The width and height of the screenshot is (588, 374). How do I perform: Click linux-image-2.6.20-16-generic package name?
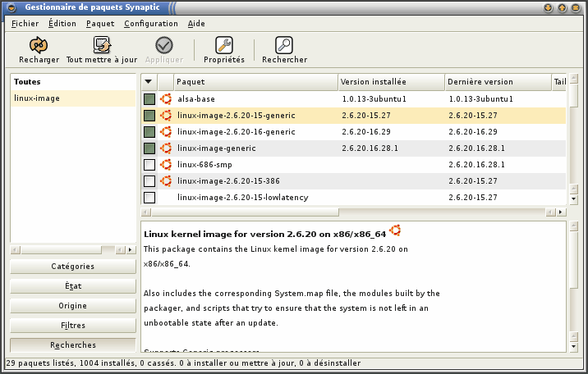237,132
